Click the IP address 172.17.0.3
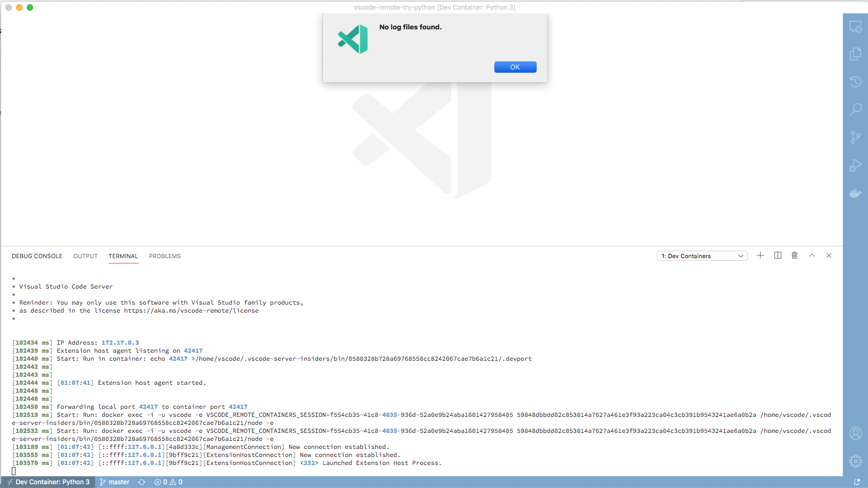 tap(120, 343)
